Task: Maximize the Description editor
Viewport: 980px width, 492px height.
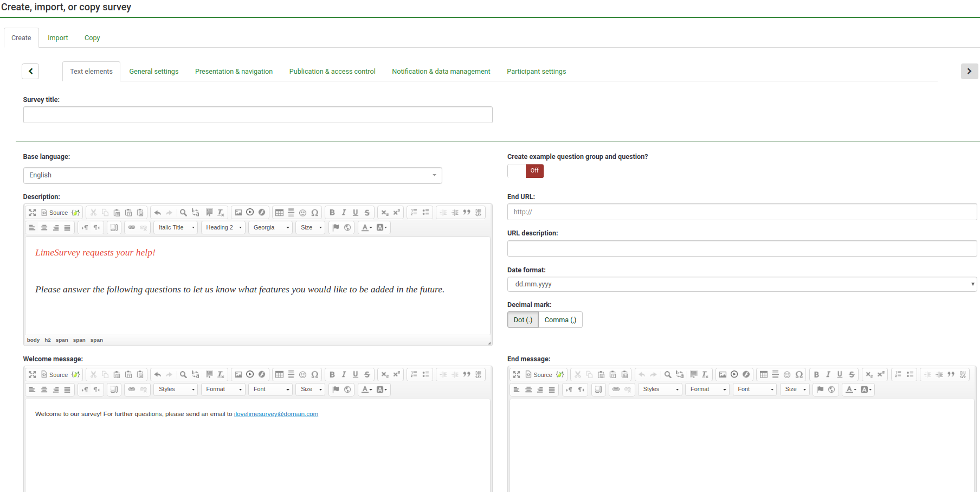Action: pos(33,213)
